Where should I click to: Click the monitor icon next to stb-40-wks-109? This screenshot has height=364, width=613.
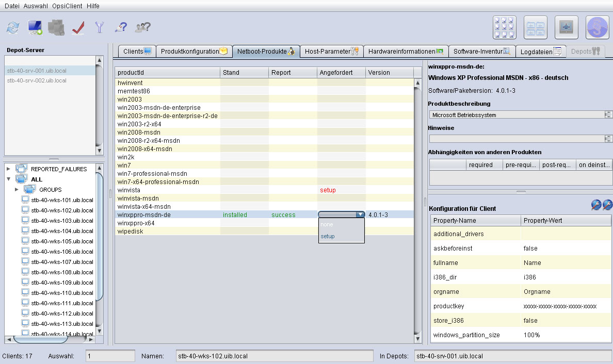25,282
